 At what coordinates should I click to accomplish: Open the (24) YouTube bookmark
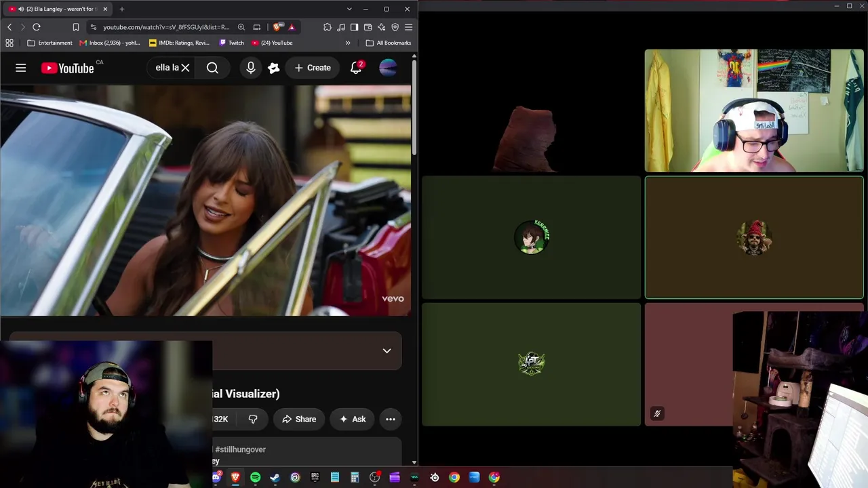272,43
